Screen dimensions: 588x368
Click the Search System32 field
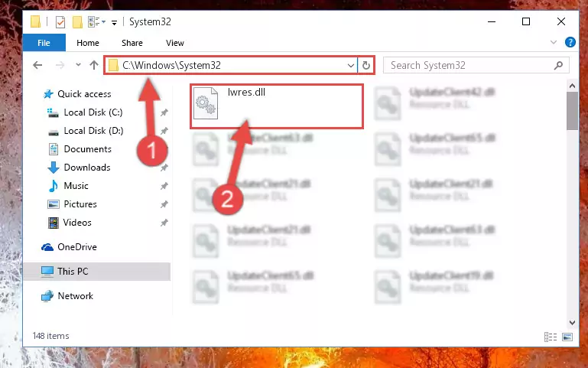click(x=476, y=65)
